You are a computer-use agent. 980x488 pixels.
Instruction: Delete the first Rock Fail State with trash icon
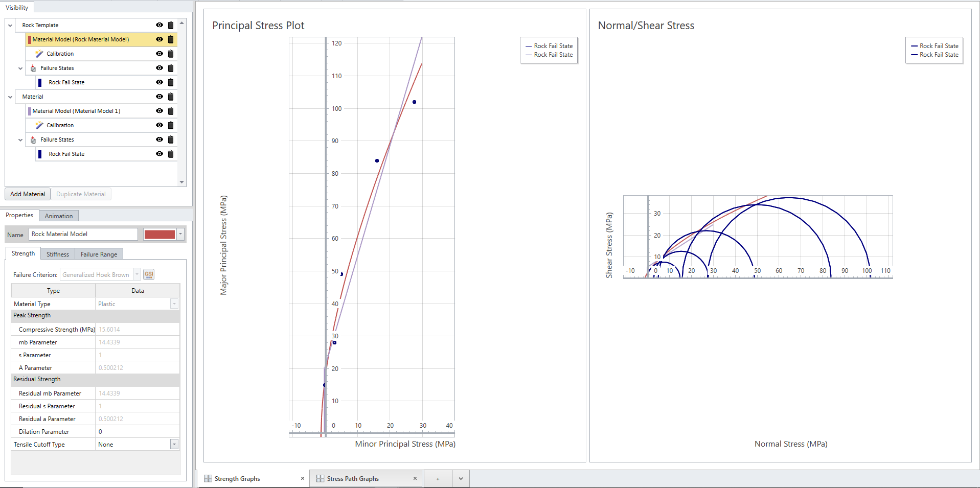tap(171, 82)
